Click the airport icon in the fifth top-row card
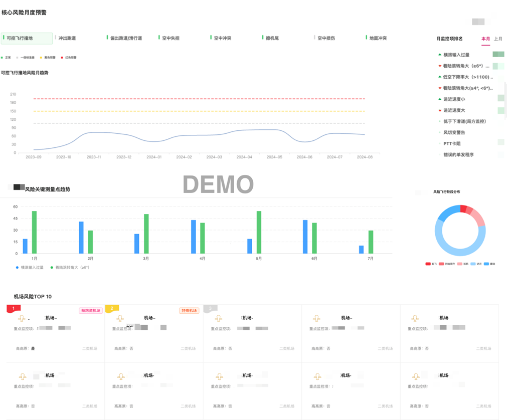The height and width of the screenshot is (420, 509). click(415, 318)
